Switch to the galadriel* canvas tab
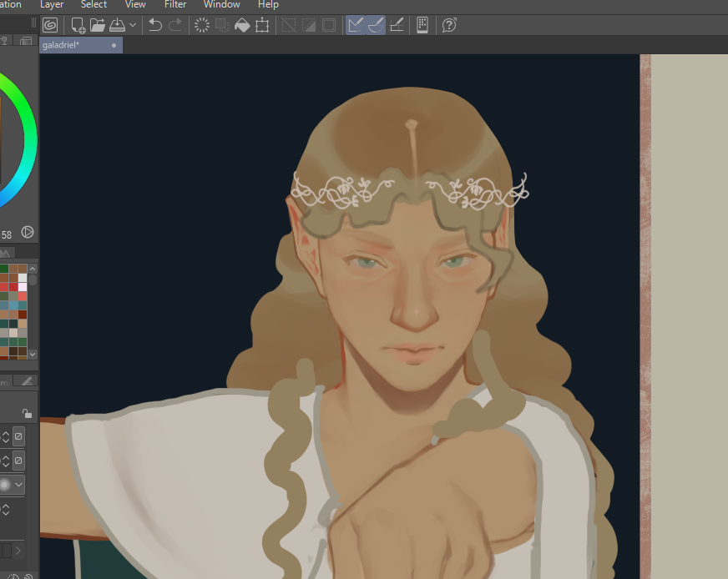 coord(81,45)
